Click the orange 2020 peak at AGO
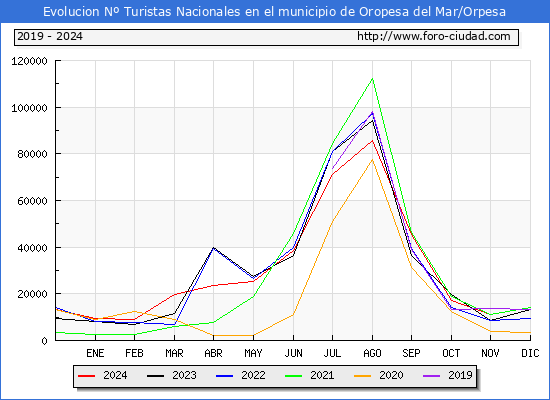550x400 pixels. (372, 160)
